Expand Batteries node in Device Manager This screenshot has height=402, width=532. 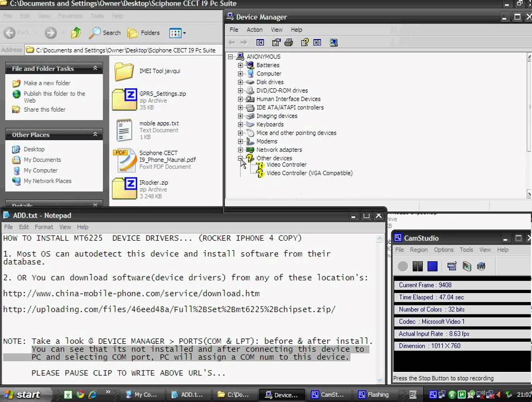click(240, 65)
